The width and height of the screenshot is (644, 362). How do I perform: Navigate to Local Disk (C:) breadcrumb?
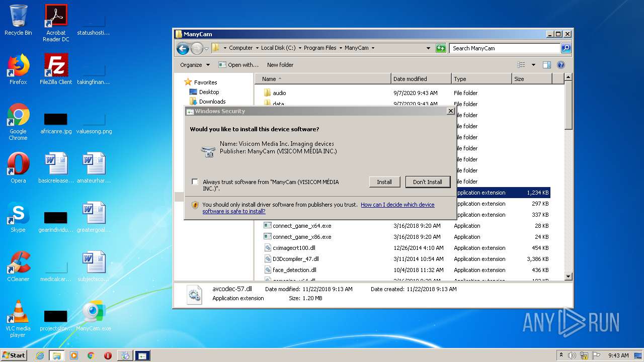coord(278,48)
